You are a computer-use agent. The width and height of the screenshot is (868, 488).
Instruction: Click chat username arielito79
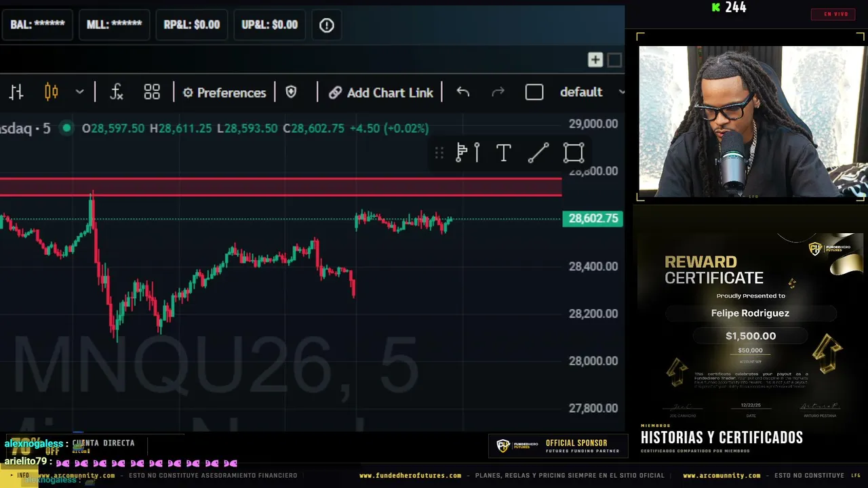click(x=25, y=462)
